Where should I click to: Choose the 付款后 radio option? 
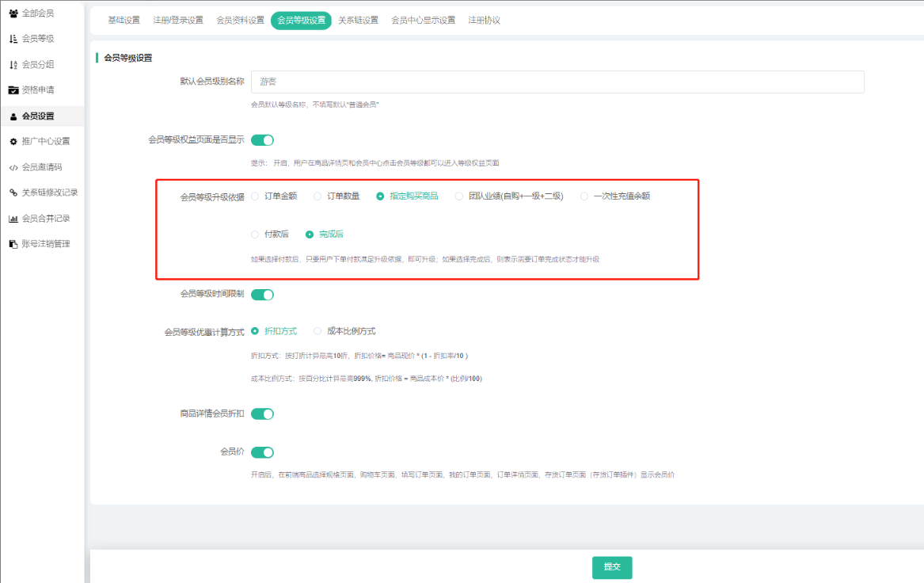pyautogui.click(x=255, y=234)
